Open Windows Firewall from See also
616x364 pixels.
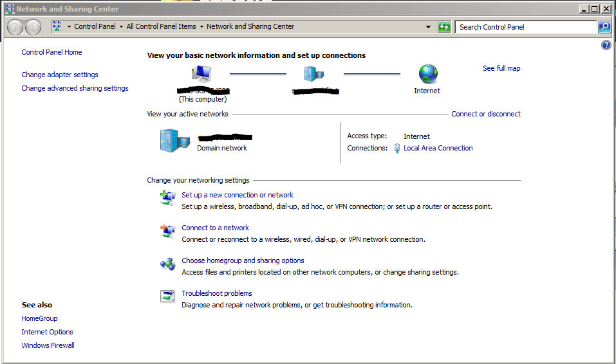tap(48, 345)
